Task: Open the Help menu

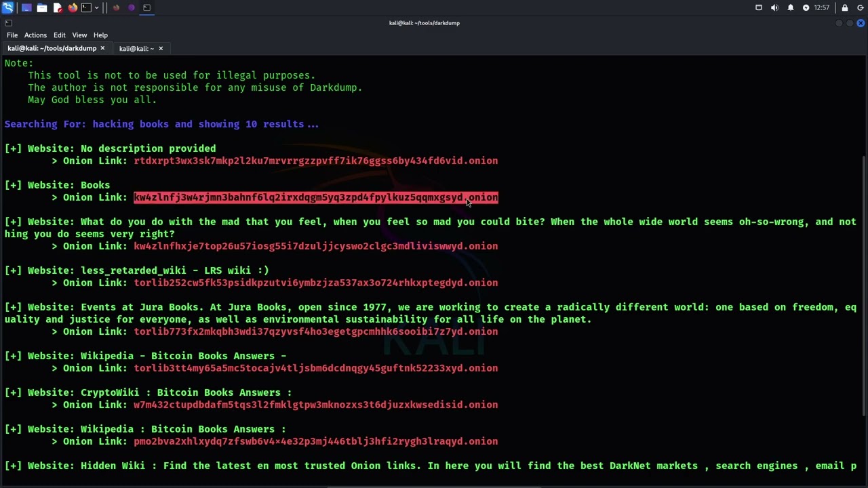Action: point(100,35)
